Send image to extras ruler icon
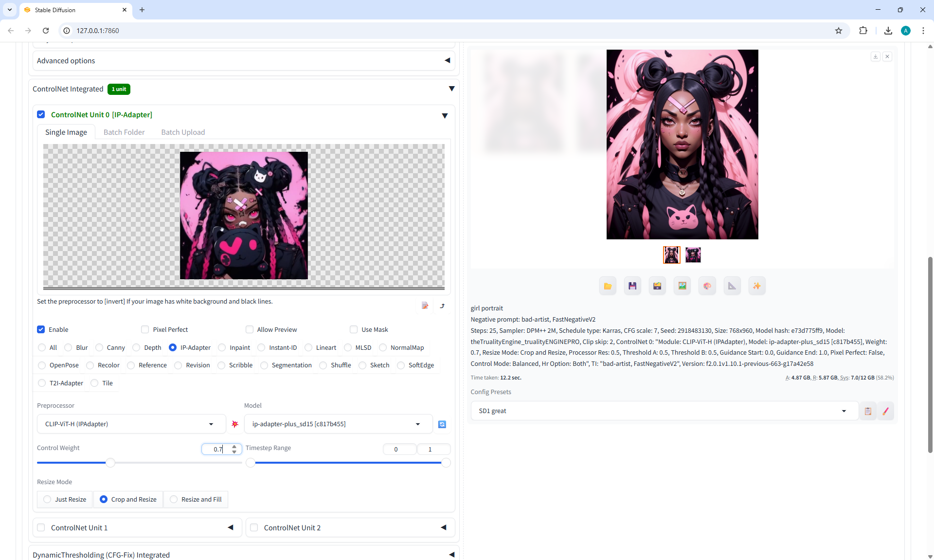 pos(732,286)
